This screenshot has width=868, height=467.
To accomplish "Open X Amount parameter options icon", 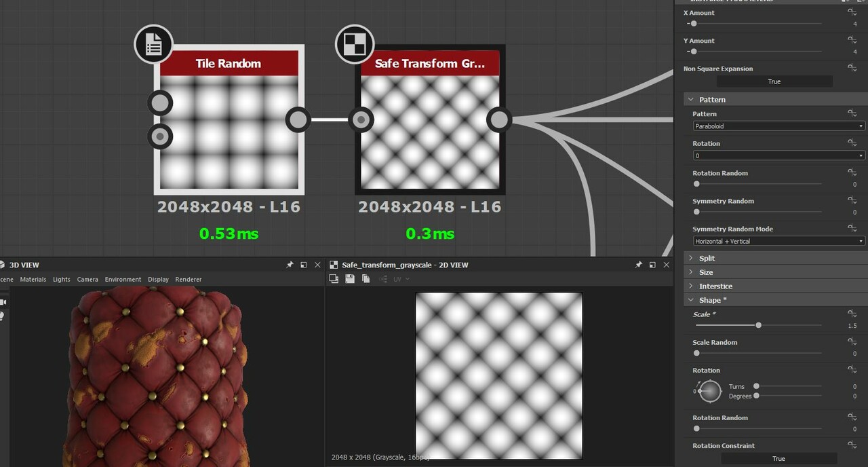I will click(x=852, y=13).
